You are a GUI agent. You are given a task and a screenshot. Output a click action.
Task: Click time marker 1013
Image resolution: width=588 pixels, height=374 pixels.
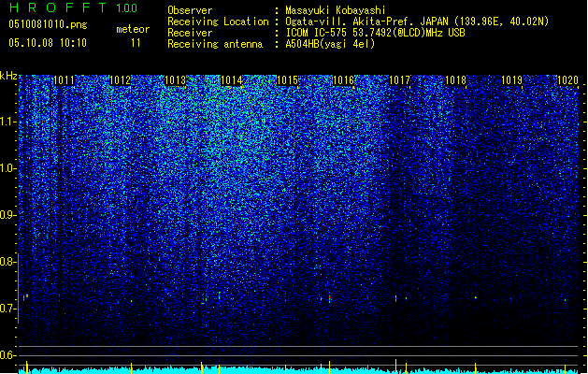176,80
